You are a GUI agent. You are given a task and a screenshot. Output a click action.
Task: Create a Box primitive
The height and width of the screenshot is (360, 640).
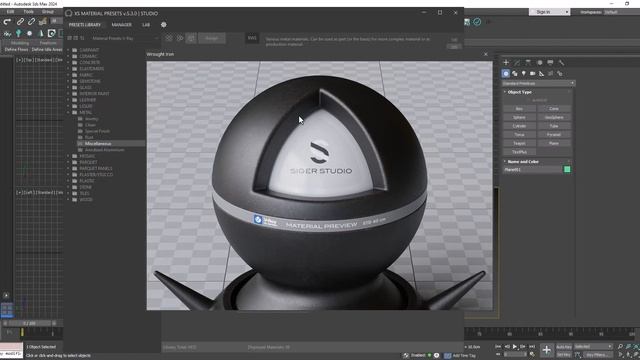(519, 109)
